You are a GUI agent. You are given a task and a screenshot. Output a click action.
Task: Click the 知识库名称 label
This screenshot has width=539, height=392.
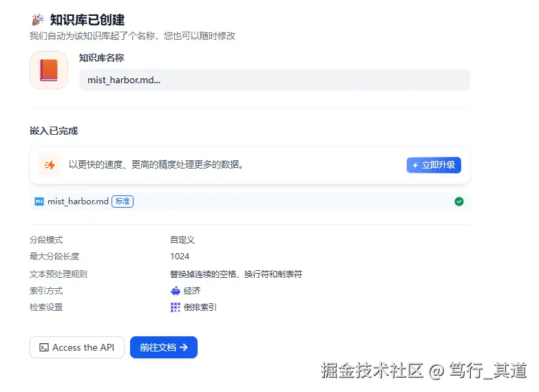(101, 58)
